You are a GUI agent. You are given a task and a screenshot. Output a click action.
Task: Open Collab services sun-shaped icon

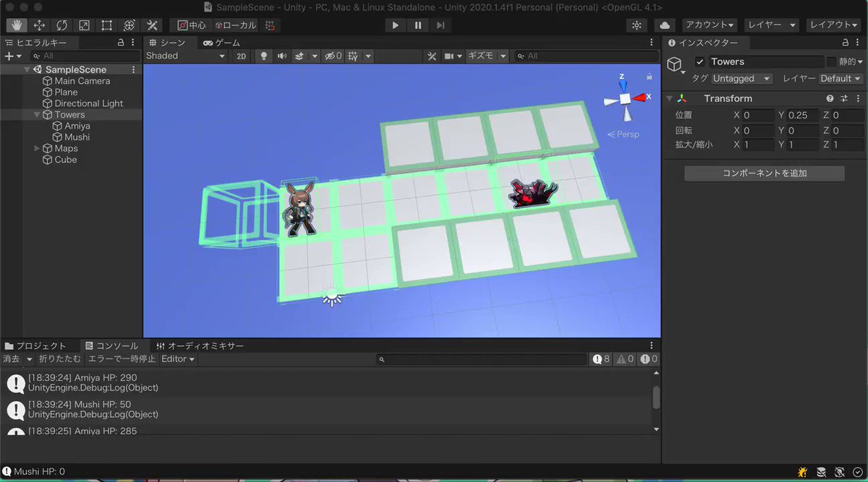[x=637, y=25]
